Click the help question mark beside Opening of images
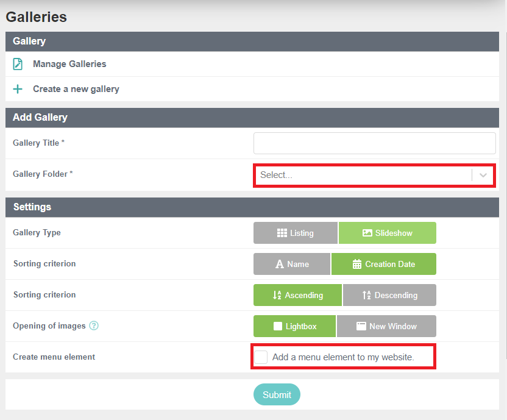The image size is (507, 420). 94,326
